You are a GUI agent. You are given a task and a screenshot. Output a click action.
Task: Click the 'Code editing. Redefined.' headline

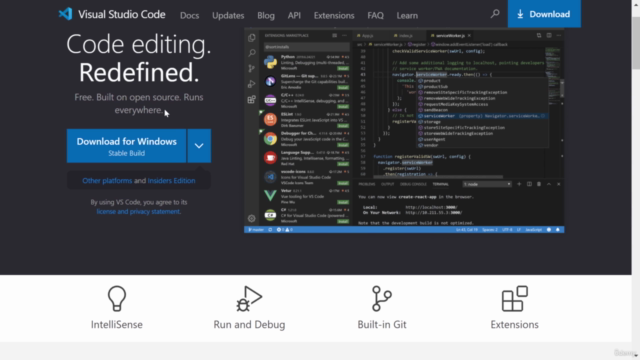[139, 58]
